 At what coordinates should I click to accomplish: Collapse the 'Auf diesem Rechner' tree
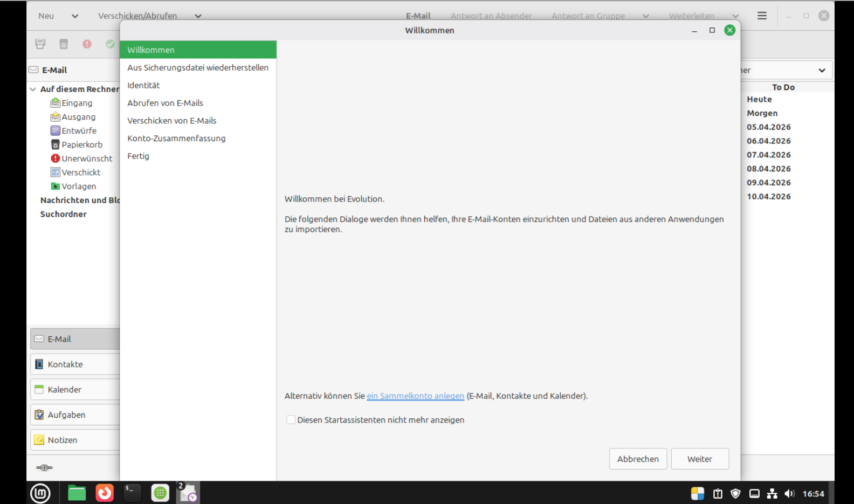pos(33,89)
